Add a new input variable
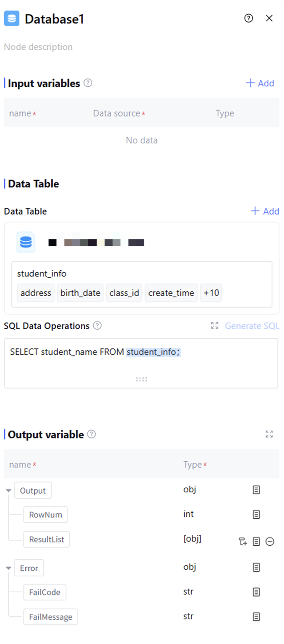The height and width of the screenshot is (644, 284). click(x=260, y=83)
